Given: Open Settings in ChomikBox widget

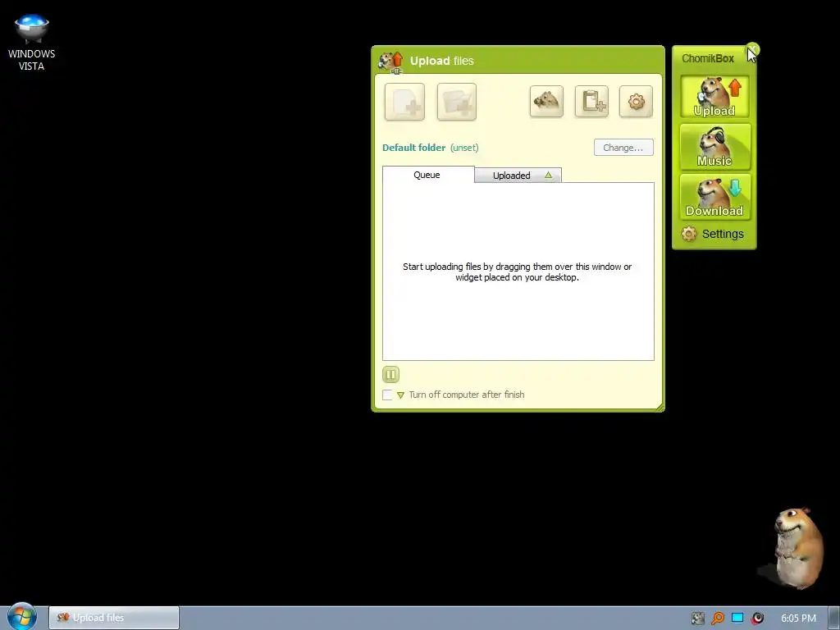Looking at the screenshot, I should tap(713, 234).
